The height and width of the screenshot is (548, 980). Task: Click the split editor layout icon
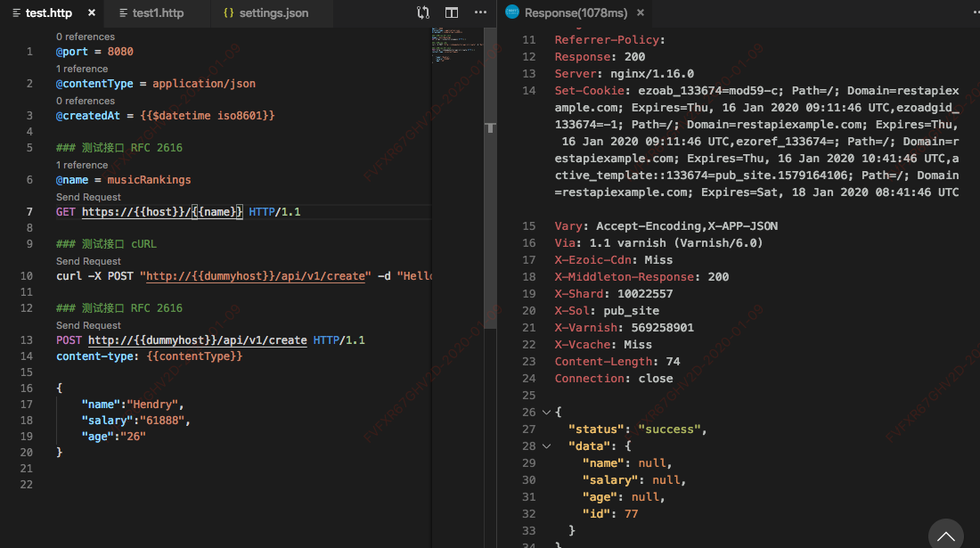(x=452, y=13)
